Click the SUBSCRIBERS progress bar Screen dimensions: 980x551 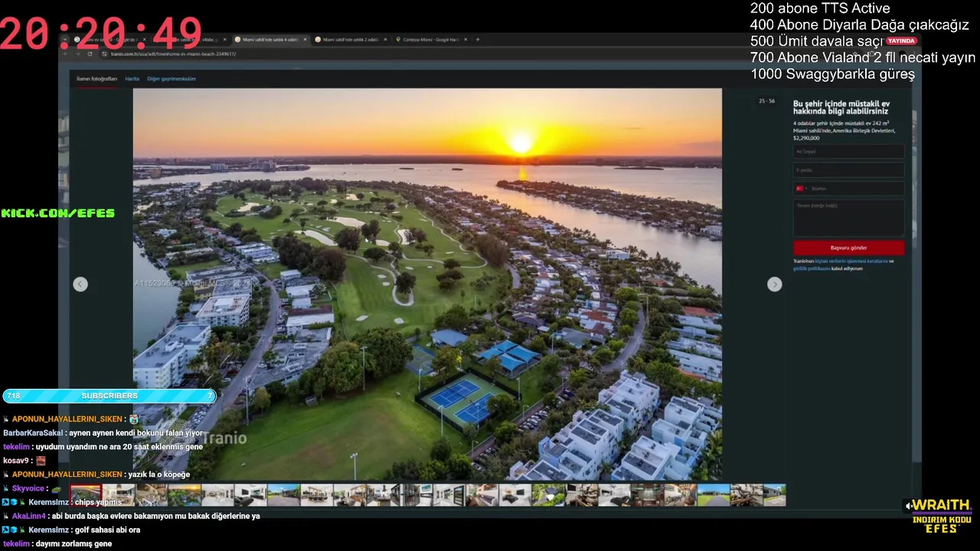pyautogui.click(x=109, y=396)
